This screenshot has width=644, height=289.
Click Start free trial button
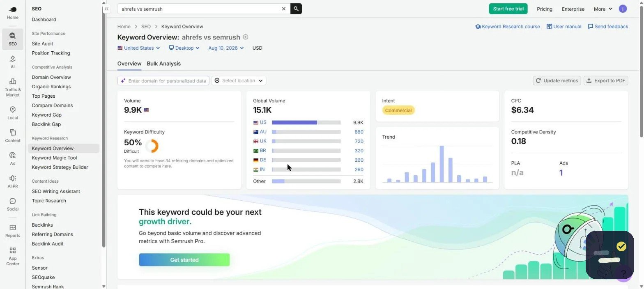click(508, 9)
